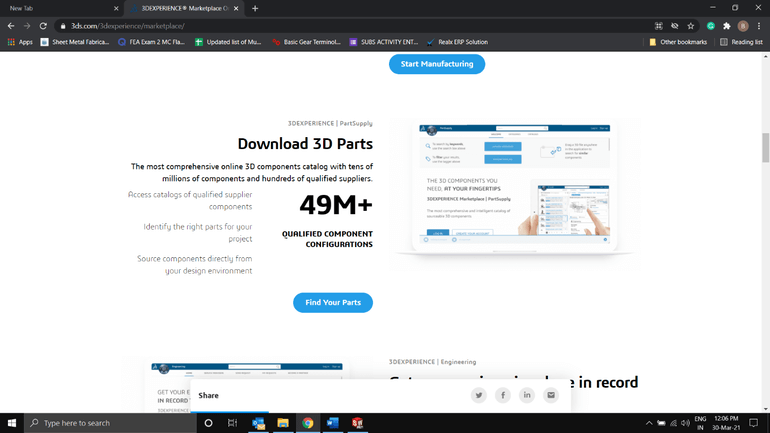This screenshot has height=433, width=770.
Task: Click the browser back arrow
Action: (11, 26)
